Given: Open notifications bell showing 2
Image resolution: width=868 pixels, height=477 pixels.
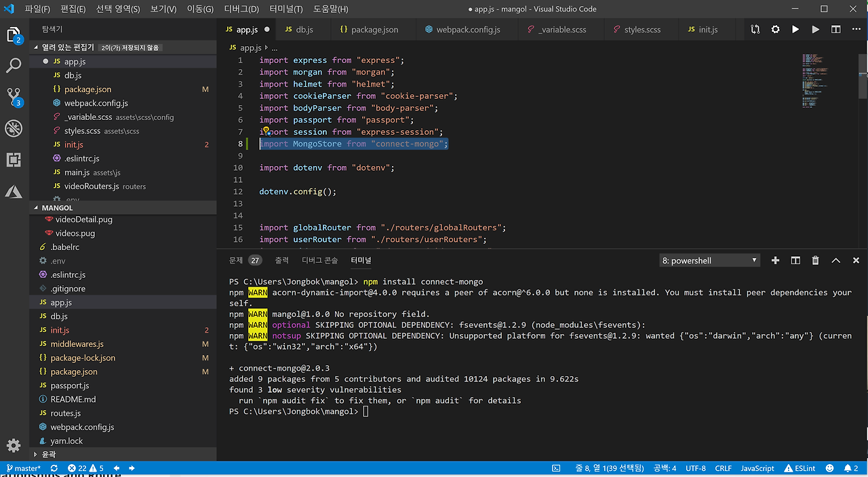Looking at the screenshot, I should pos(850,468).
